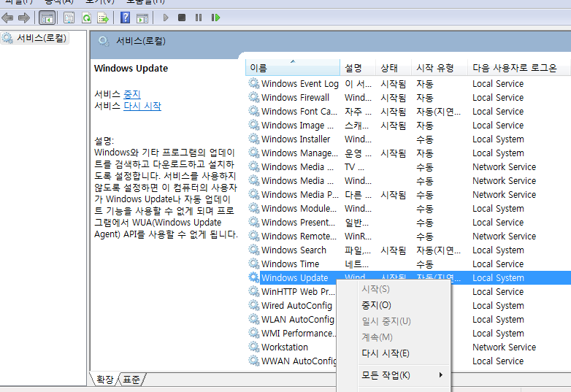The width and height of the screenshot is (571, 392).
Task: Click the Pause Service toolbar icon
Action: pyautogui.click(x=199, y=18)
